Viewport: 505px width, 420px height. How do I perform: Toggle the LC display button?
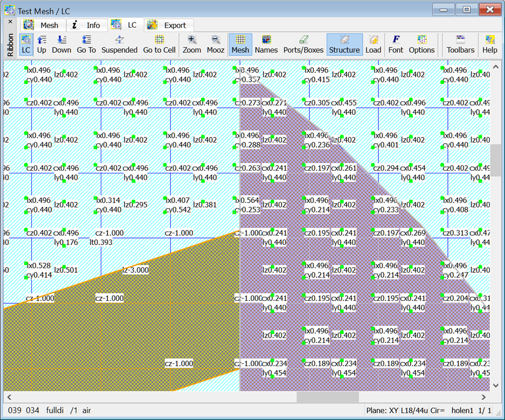point(26,44)
